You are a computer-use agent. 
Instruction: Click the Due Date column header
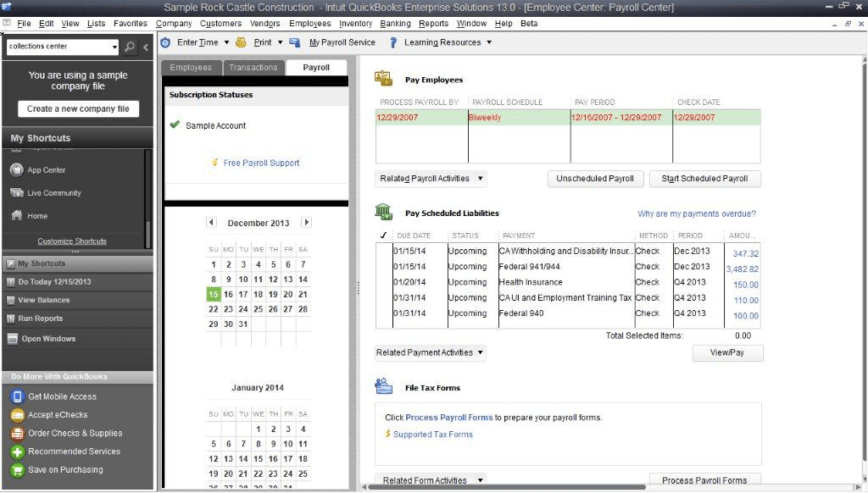coord(414,235)
